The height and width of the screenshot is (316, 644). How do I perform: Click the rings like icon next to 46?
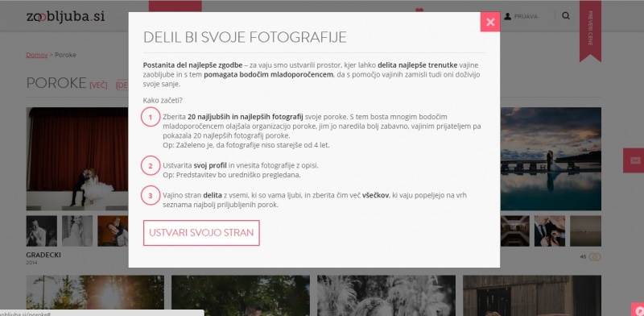pos(595,256)
